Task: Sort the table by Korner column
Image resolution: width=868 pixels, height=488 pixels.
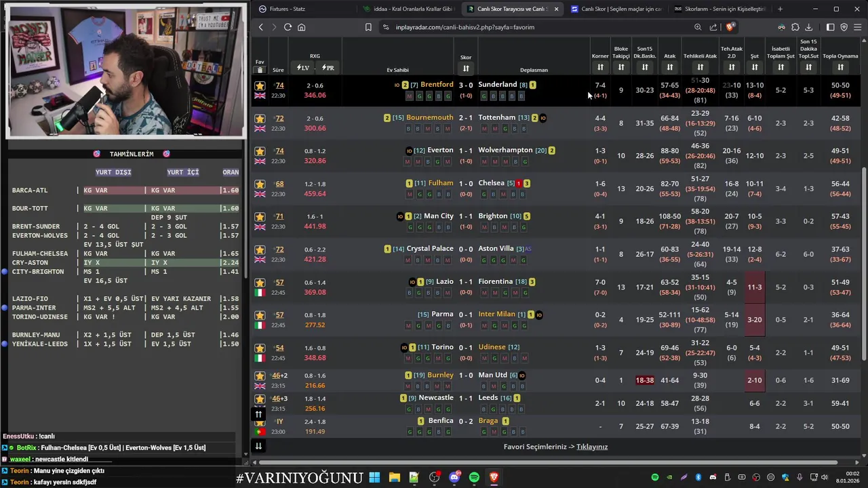Action: click(x=600, y=67)
